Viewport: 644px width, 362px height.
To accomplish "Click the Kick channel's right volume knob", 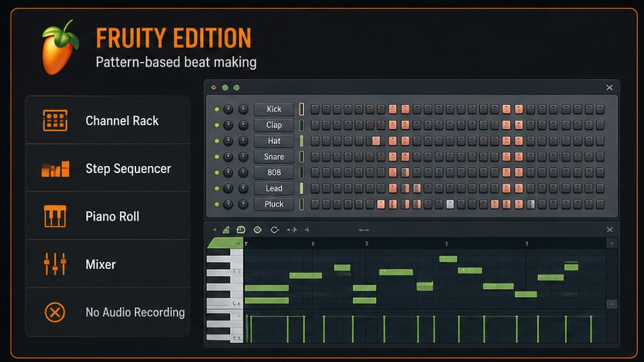I will coord(243,109).
